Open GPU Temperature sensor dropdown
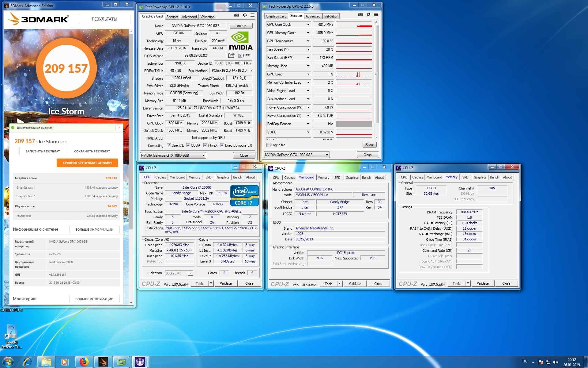 308,41
